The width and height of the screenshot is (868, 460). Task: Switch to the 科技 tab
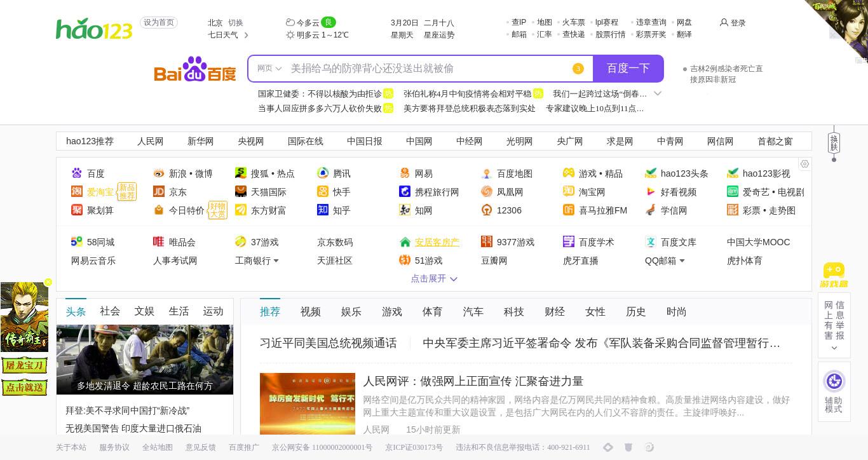pos(514,311)
